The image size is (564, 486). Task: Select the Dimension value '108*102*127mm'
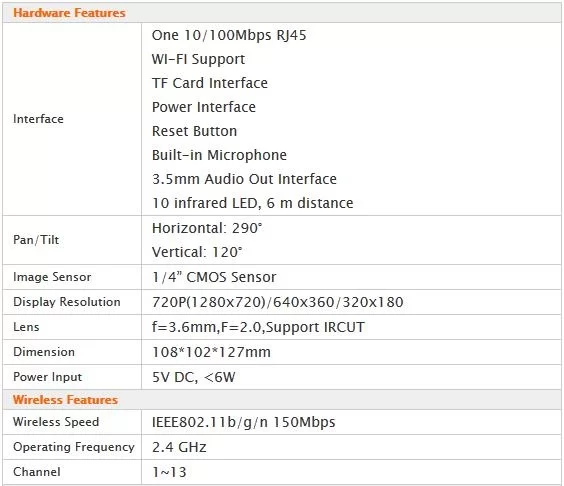click(212, 352)
